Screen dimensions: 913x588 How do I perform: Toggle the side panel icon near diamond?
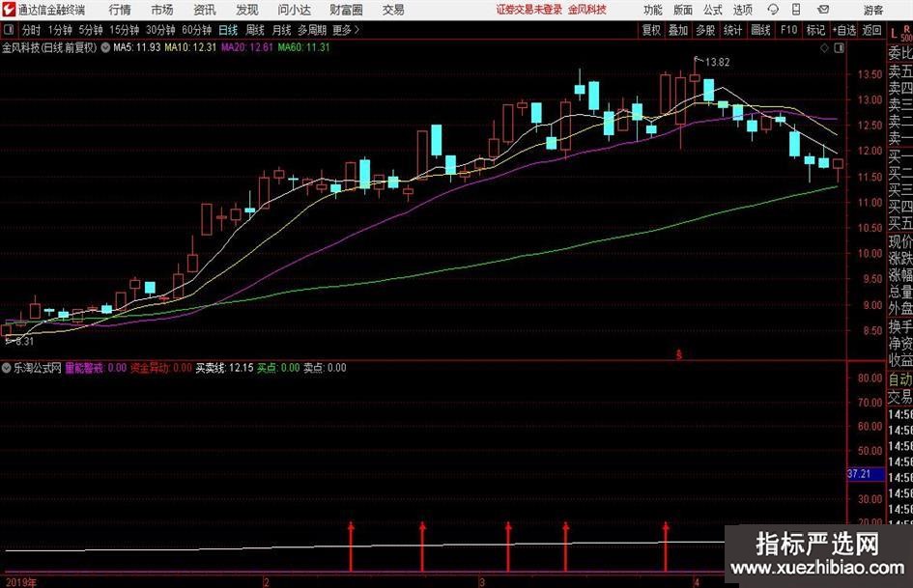839,48
